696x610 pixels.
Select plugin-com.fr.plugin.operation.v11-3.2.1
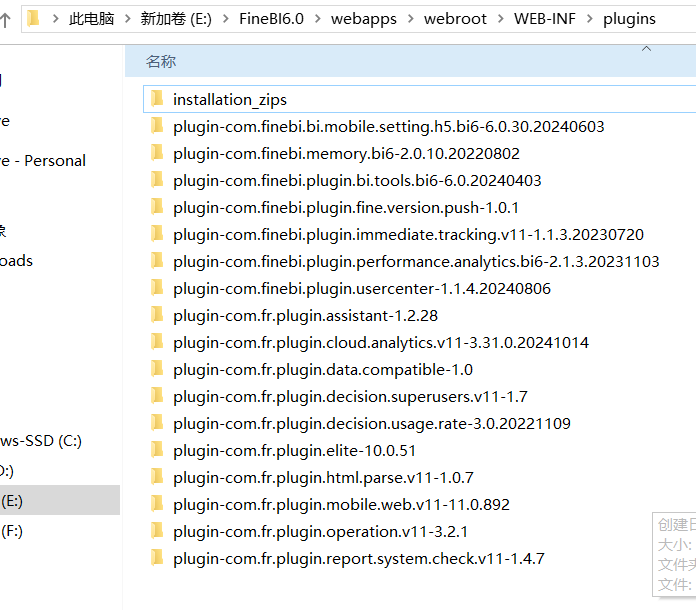click(320, 532)
